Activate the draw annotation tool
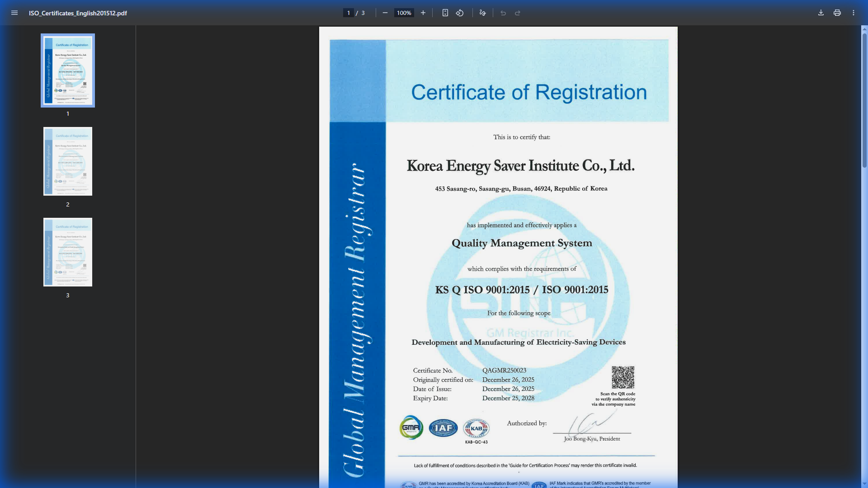 (483, 13)
